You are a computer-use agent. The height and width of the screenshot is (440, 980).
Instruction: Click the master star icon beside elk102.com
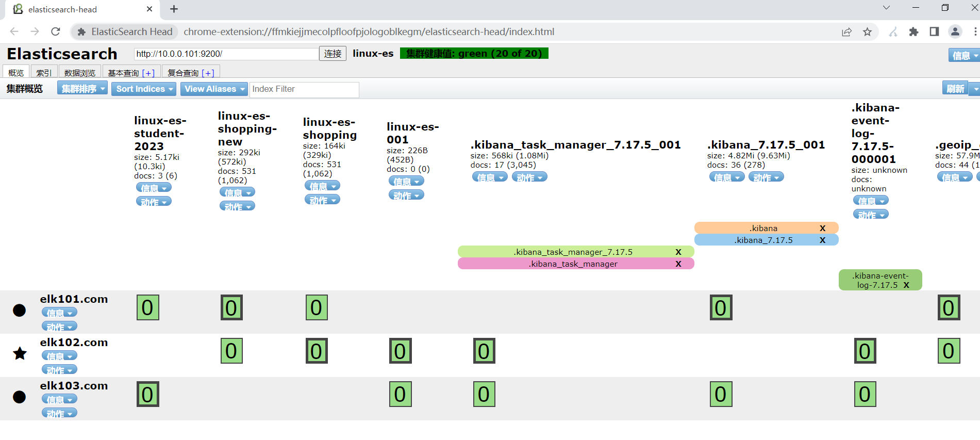tap(20, 353)
